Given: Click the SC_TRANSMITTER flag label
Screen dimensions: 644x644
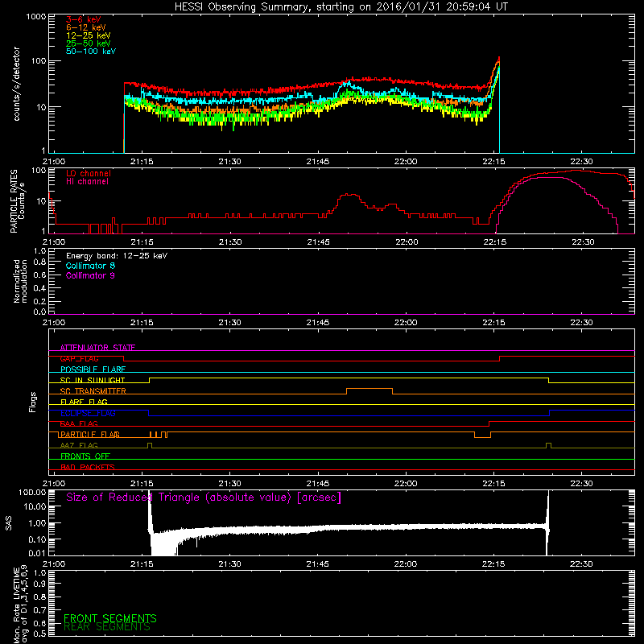Looking at the screenshot, I should pos(93,391).
